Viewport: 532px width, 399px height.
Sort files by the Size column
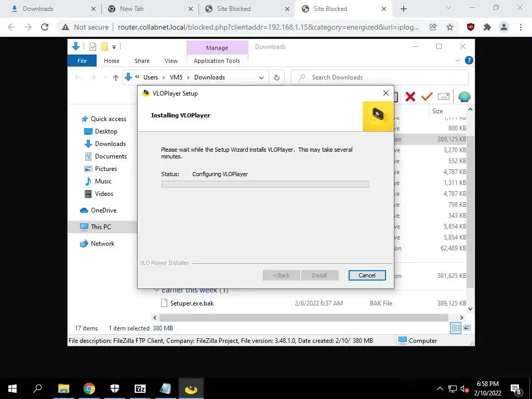point(437,111)
